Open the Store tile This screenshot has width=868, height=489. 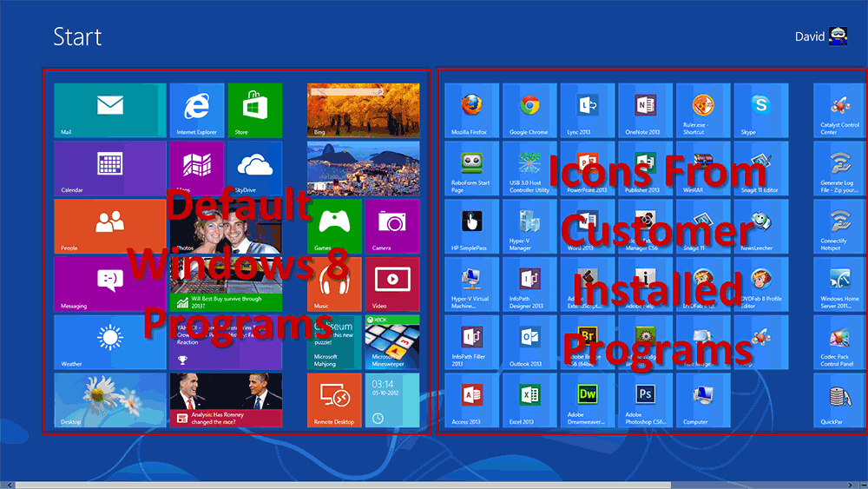[x=254, y=110]
